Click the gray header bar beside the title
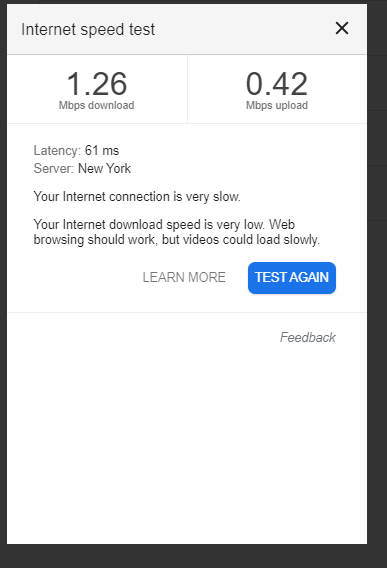The image size is (387, 568). click(243, 30)
